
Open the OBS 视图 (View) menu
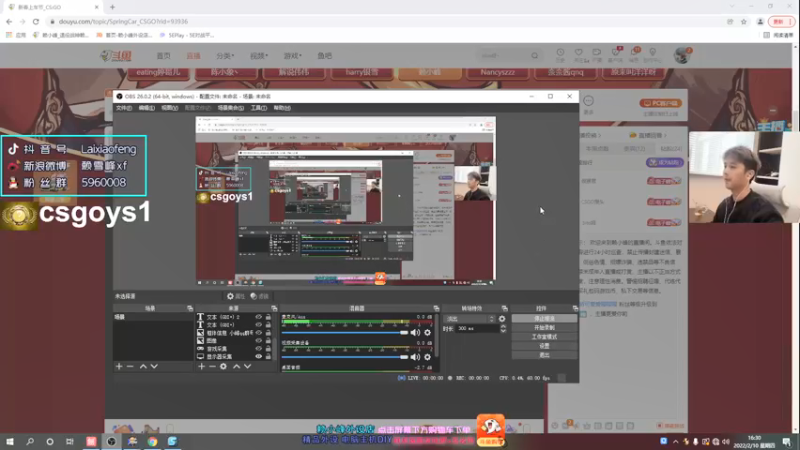pyautogui.click(x=169, y=108)
